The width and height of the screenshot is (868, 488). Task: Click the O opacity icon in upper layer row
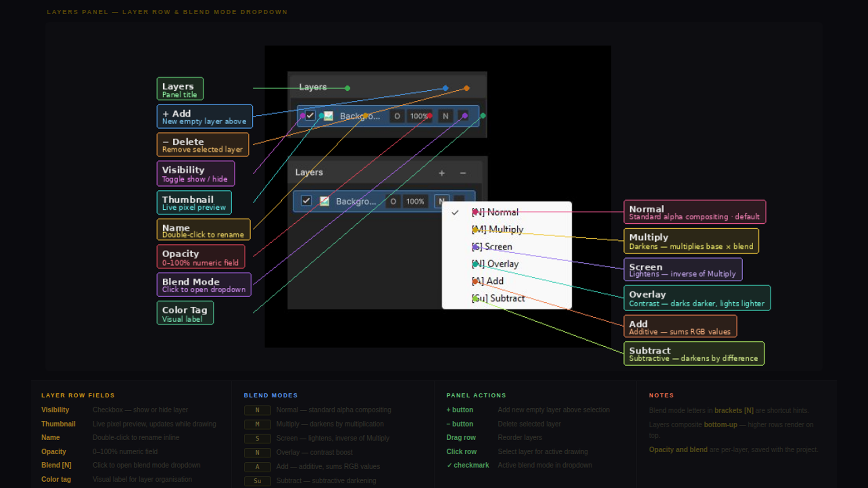(x=397, y=116)
